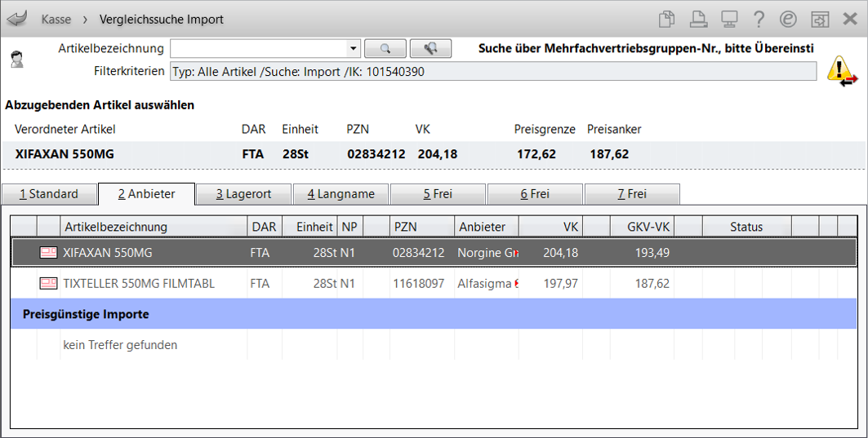Screen dimensions: 868x438
Task: Open the 4 Langname tab
Action: coord(341,194)
